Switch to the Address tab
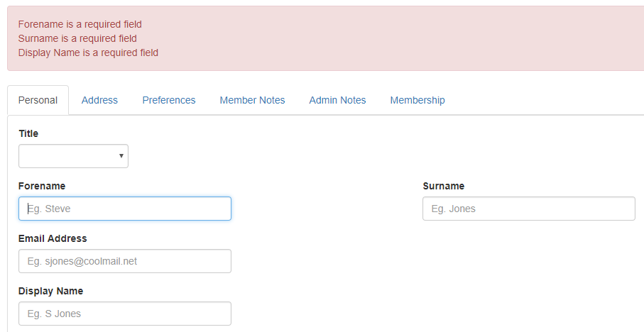 pyautogui.click(x=99, y=100)
